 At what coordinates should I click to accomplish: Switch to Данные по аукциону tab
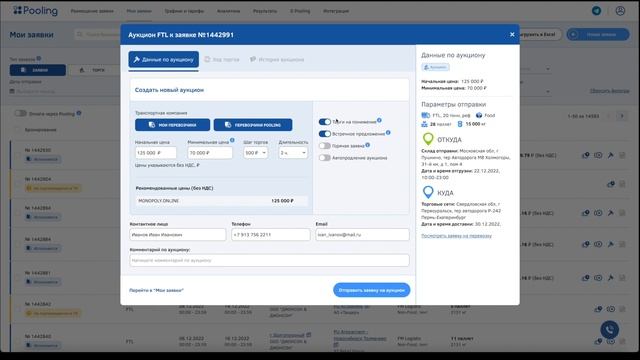pyautogui.click(x=164, y=60)
